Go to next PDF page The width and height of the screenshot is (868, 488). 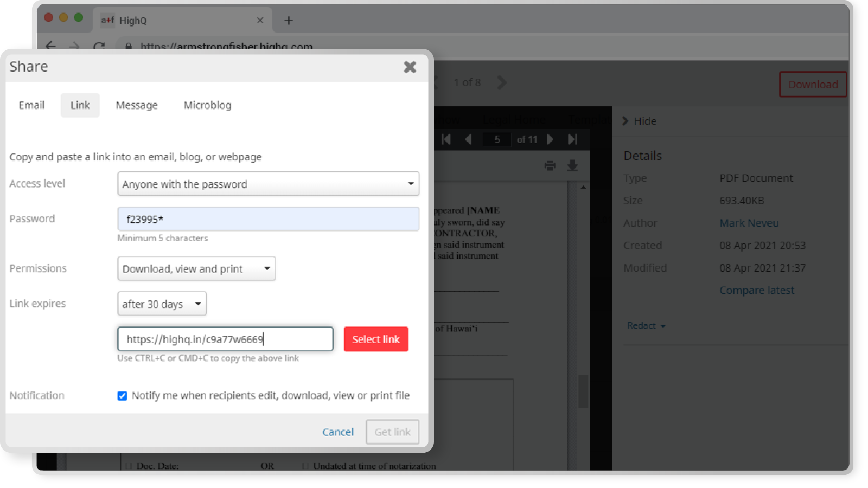point(550,139)
